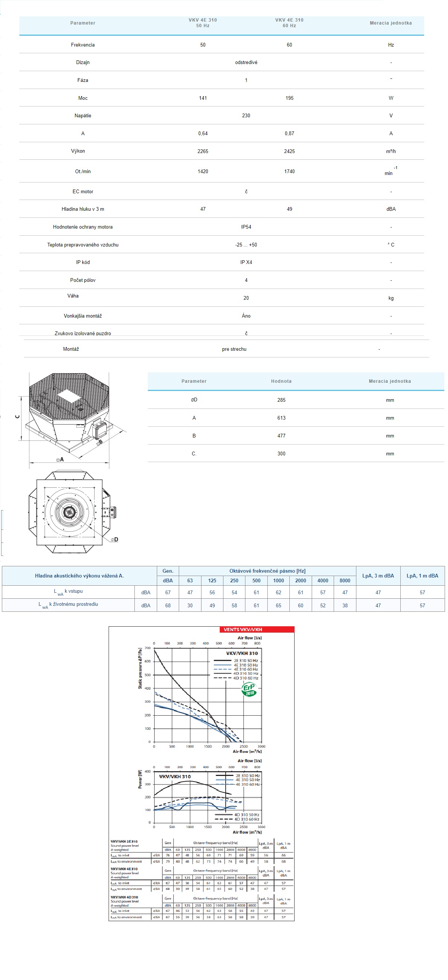Click the LpA, 1 m dBA header

point(422,576)
